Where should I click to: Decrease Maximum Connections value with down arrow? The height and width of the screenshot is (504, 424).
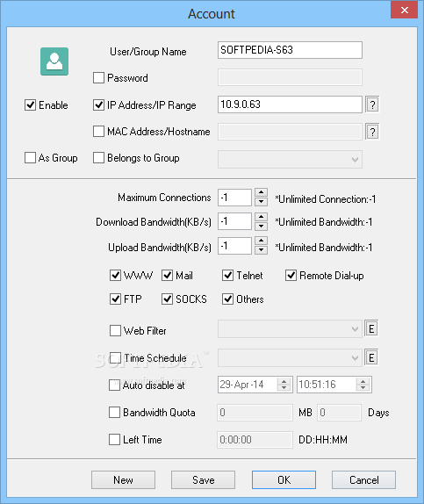click(261, 202)
